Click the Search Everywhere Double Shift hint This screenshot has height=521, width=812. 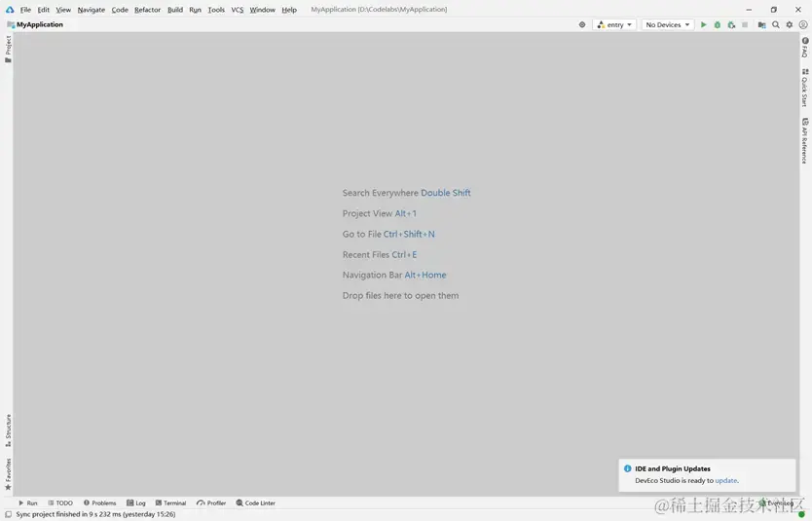click(407, 193)
